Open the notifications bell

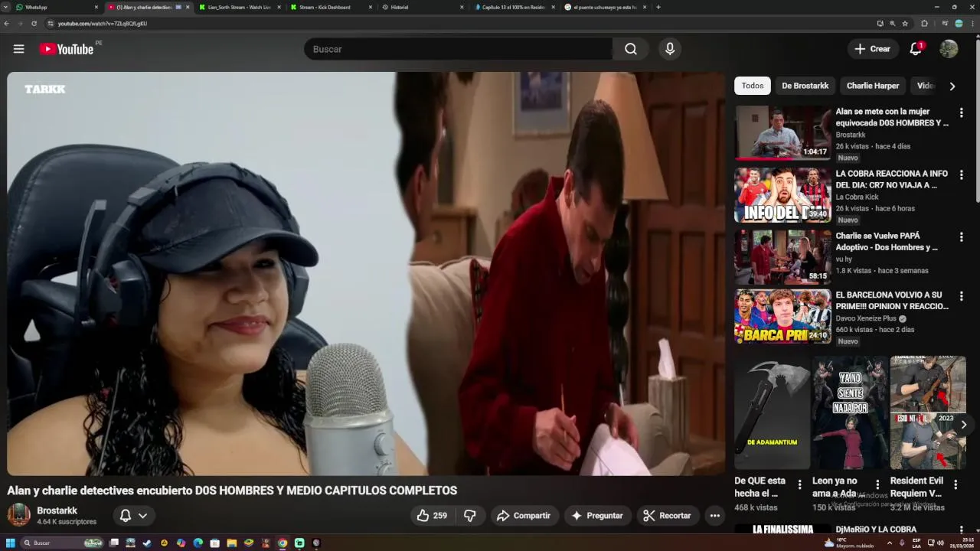click(916, 49)
